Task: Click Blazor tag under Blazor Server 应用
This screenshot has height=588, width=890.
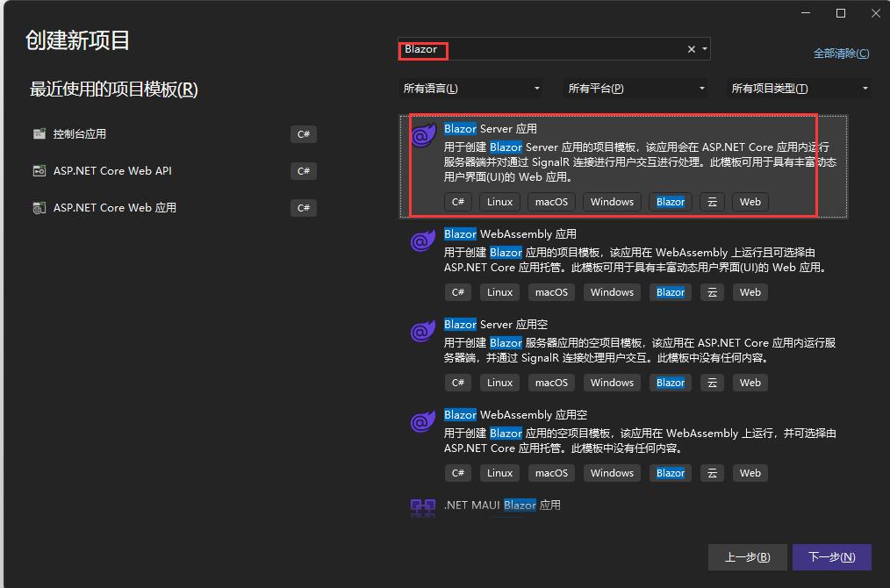Action: point(671,202)
